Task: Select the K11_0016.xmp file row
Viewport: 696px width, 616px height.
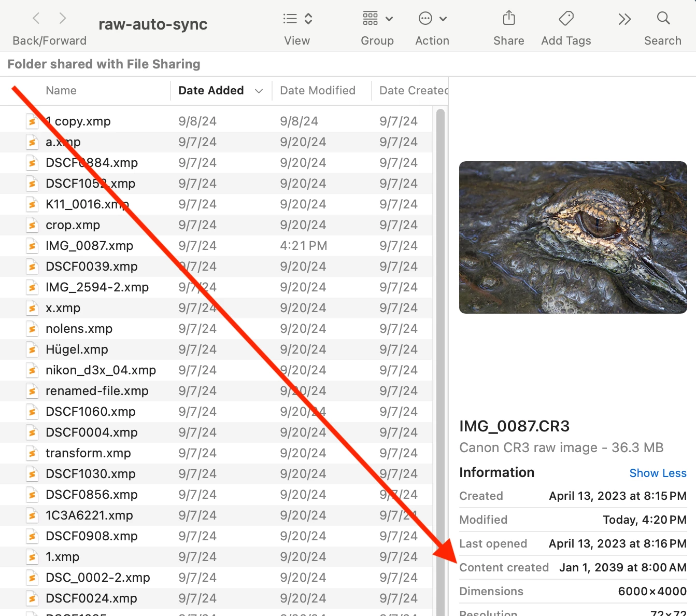Action: [216, 204]
